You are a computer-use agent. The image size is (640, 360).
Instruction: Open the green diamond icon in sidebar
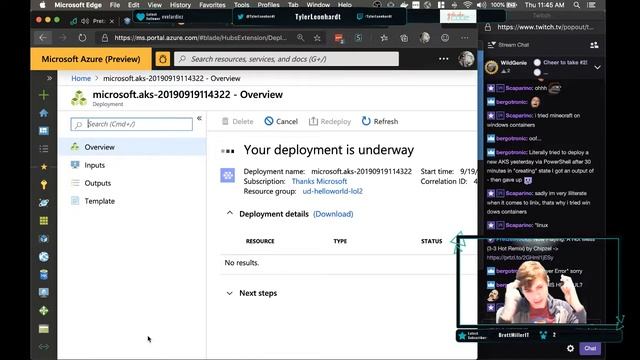pos(44,311)
